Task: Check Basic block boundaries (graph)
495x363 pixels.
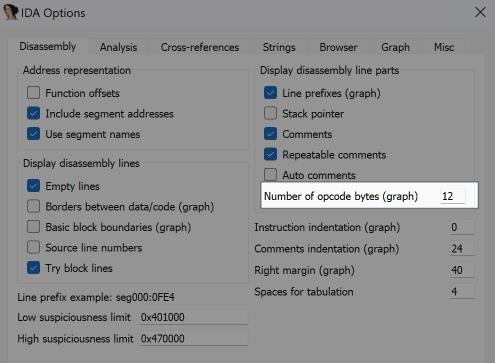Action: click(33, 227)
